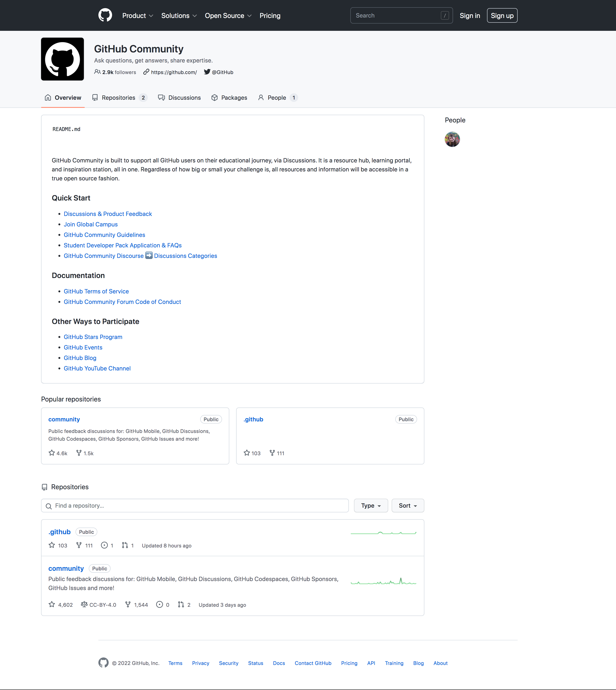616x690 pixels.
Task: Switch to the People tab
Action: [x=278, y=98]
